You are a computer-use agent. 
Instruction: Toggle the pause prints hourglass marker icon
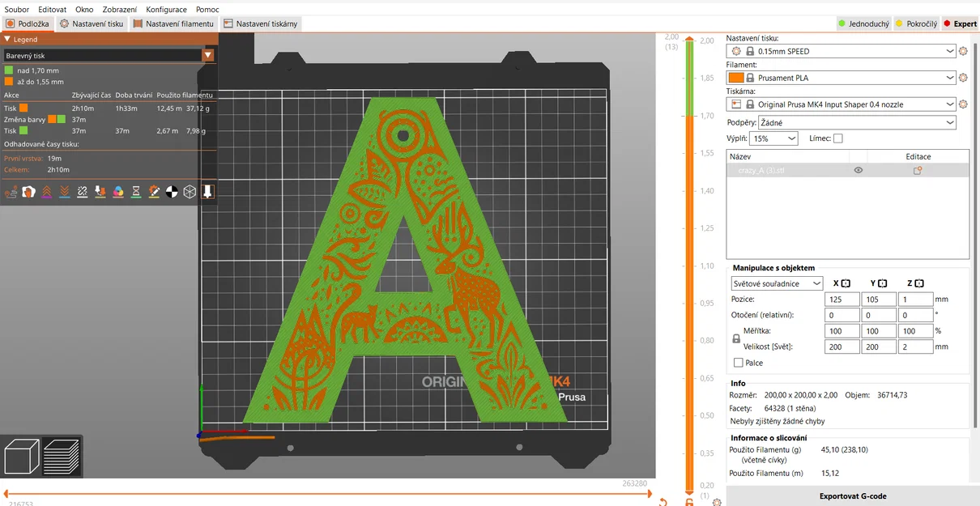coord(136,191)
